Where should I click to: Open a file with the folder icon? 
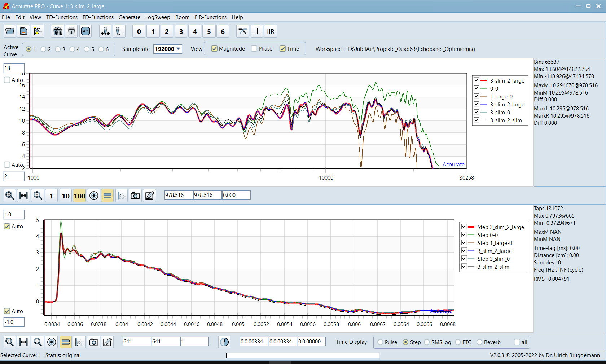pos(10,31)
